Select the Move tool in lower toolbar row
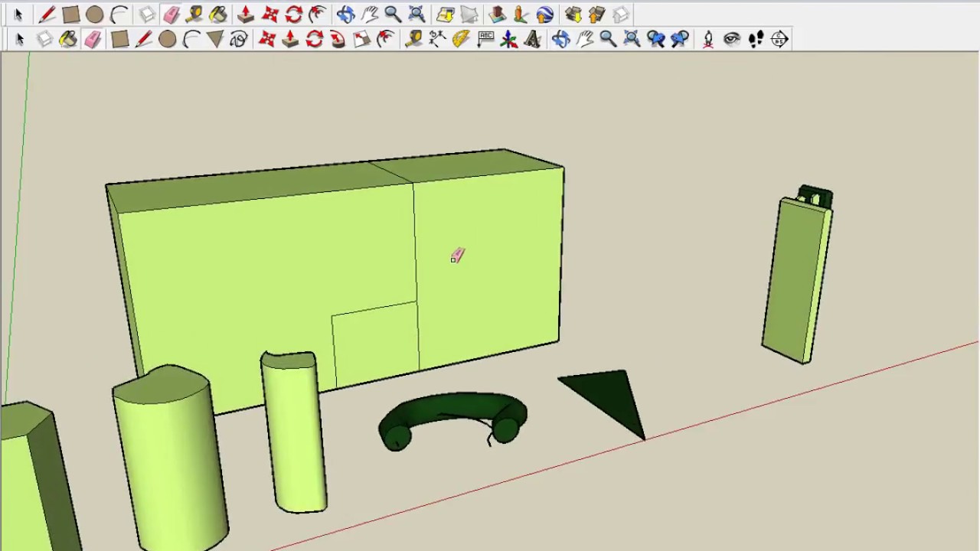Viewport: 980px width, 551px height. (266, 39)
